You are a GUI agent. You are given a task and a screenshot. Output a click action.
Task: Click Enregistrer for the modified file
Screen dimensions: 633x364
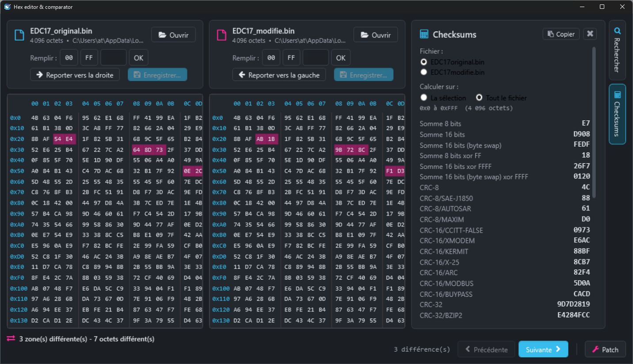pyautogui.click(x=364, y=75)
